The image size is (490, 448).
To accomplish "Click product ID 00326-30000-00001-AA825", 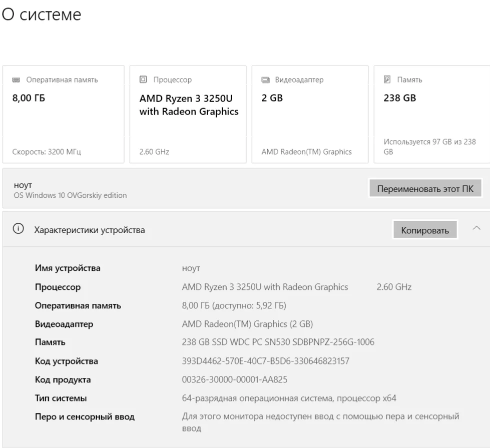I will coord(235,379).
